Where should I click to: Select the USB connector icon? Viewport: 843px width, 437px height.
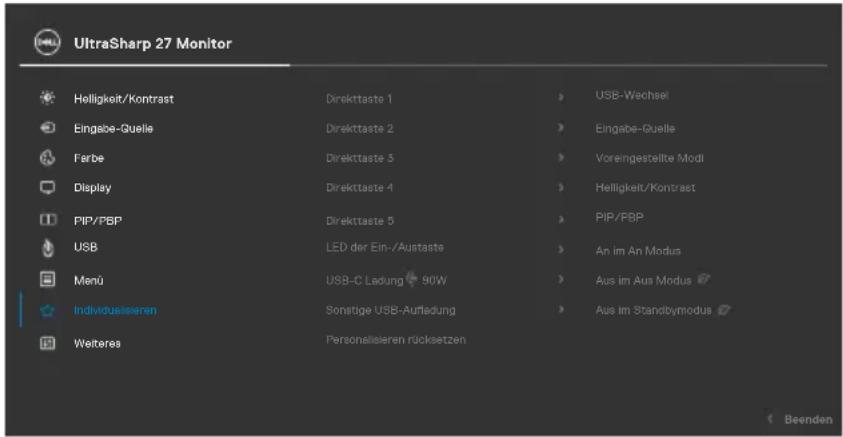[x=47, y=248]
